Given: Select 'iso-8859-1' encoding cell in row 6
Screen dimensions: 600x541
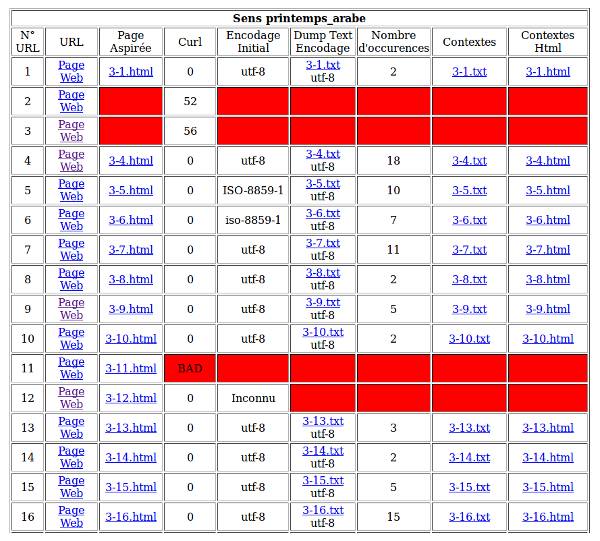Looking at the screenshot, I should coord(253,220).
